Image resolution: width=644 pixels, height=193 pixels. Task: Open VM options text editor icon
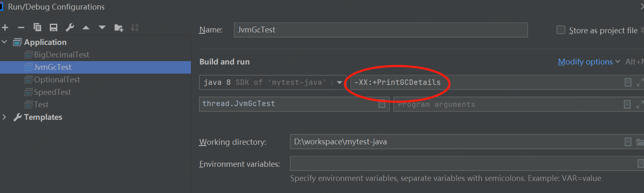(x=628, y=82)
